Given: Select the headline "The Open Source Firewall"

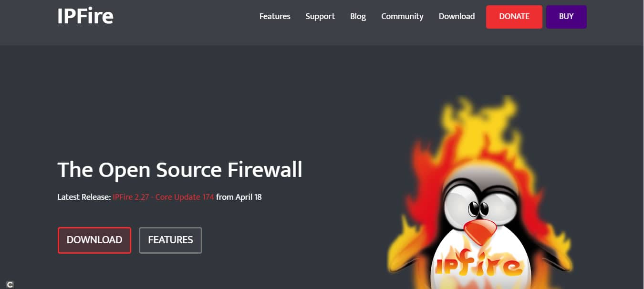Looking at the screenshot, I should coord(180,170).
